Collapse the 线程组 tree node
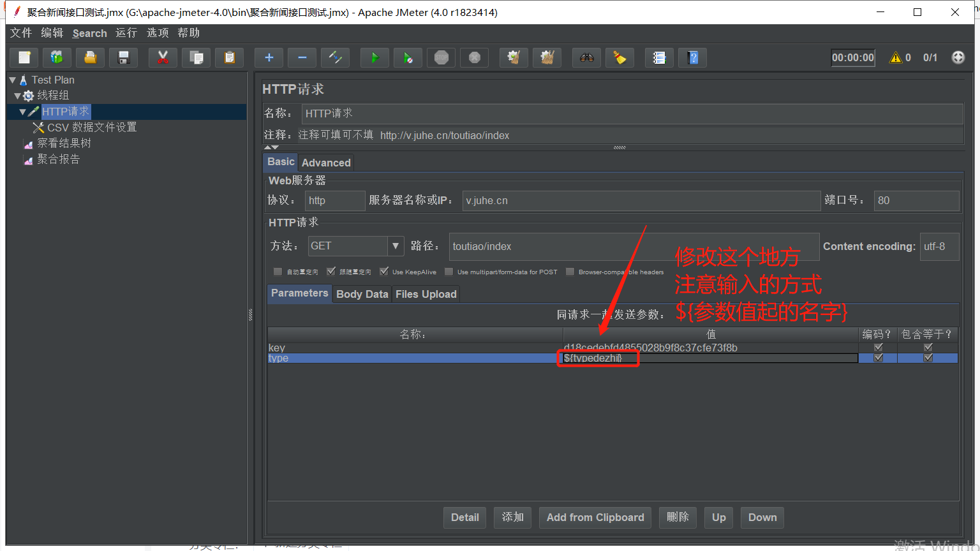 pos(17,96)
